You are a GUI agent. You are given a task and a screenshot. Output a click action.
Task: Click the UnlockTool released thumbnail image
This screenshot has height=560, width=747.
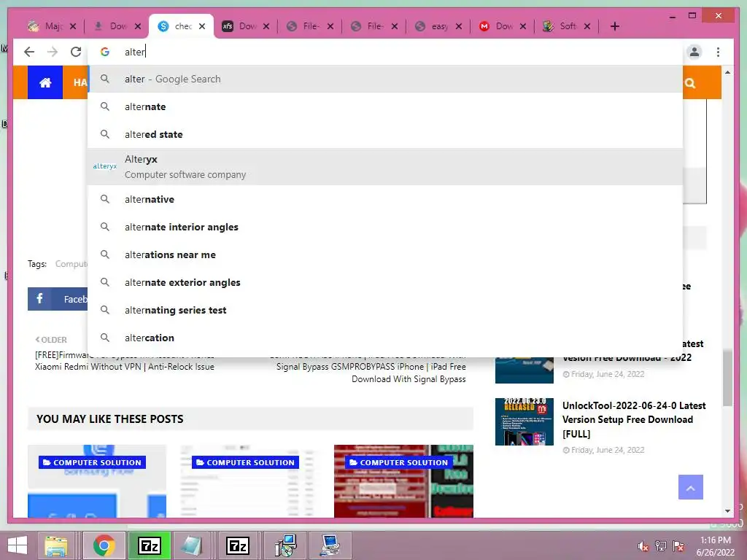coord(524,422)
